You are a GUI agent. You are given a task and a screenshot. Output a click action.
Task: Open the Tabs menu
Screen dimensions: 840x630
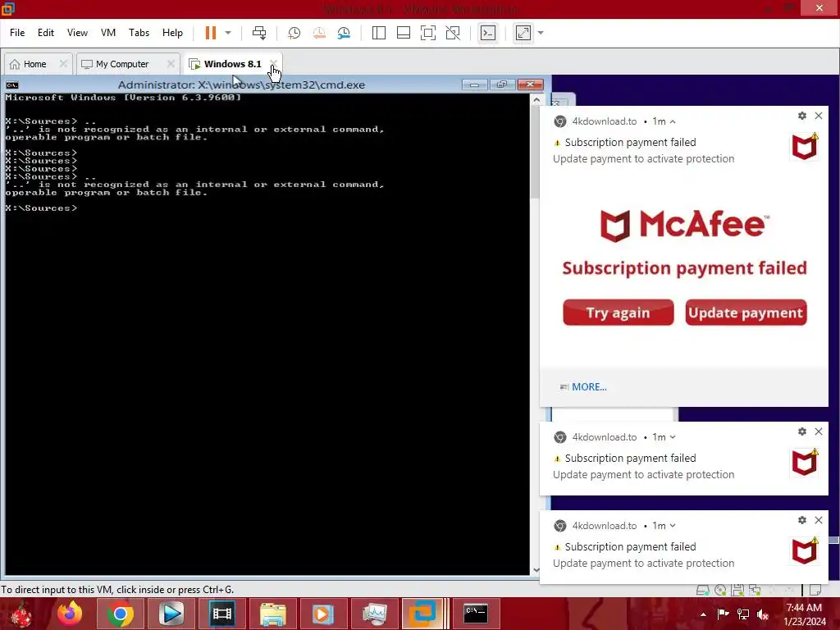point(139,33)
